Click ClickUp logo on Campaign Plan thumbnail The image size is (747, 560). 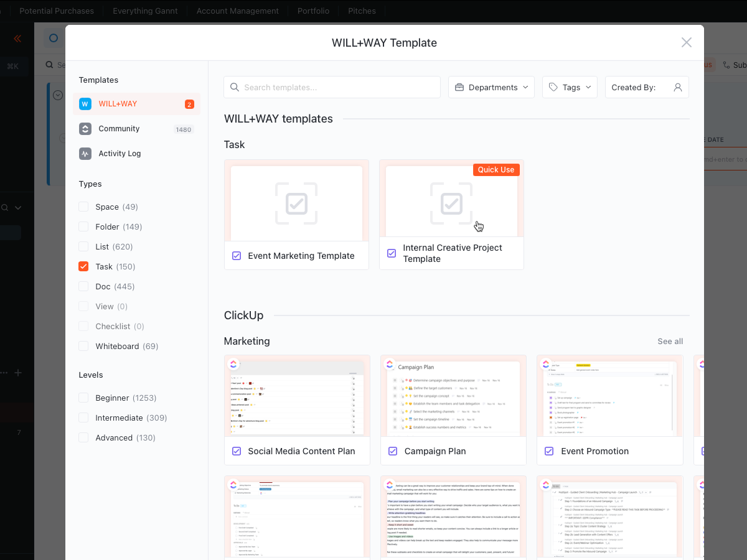(x=390, y=364)
